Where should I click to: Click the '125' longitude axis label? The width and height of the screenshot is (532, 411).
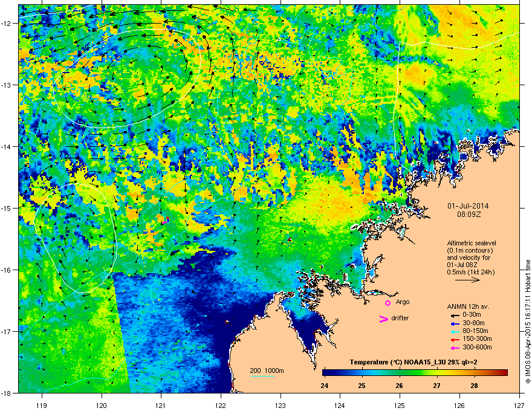click(x=400, y=405)
